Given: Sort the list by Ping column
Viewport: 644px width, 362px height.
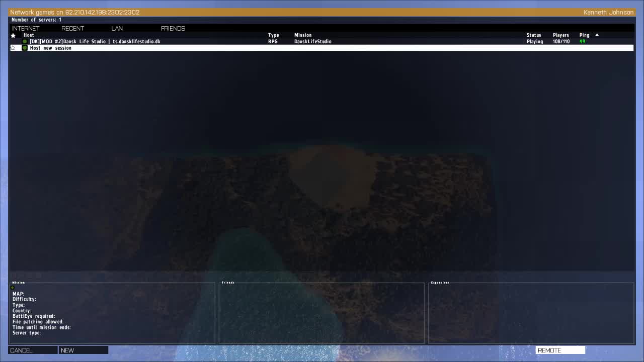Looking at the screenshot, I should [584, 35].
